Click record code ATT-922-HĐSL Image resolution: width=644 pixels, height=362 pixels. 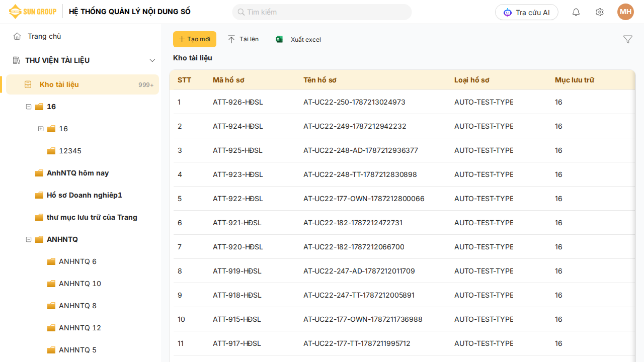pyautogui.click(x=238, y=199)
